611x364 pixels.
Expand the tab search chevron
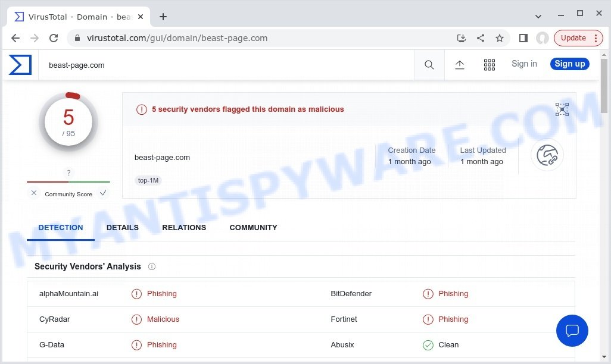[538, 16]
